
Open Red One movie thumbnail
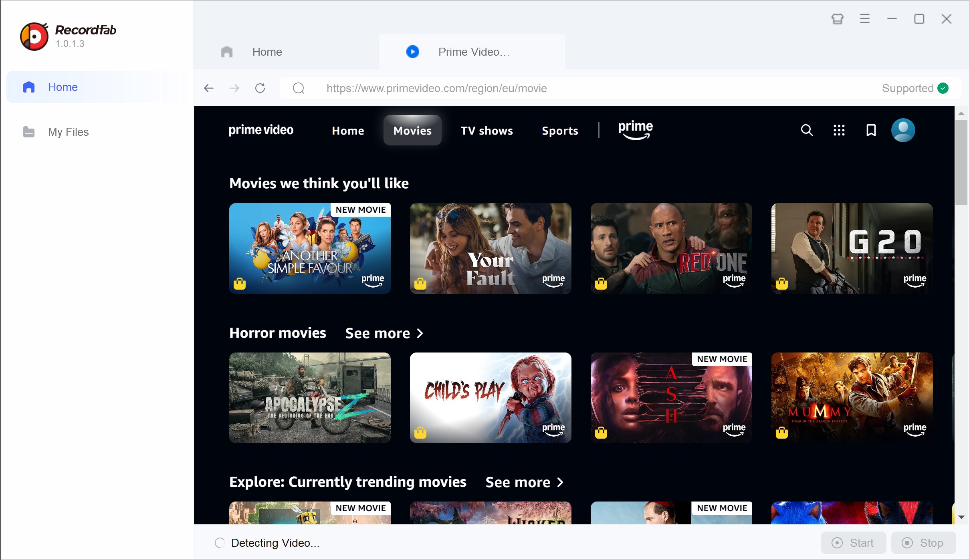pyautogui.click(x=671, y=248)
